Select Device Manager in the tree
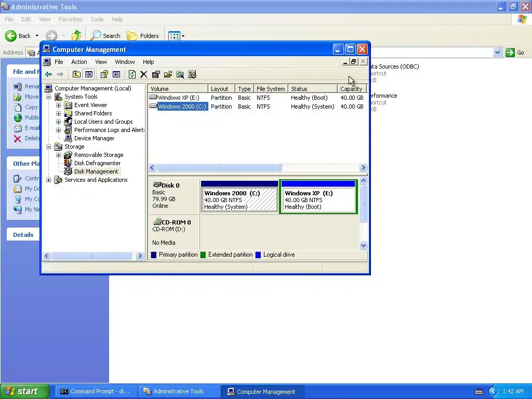Screen dimensions: 532x399 [94, 138]
